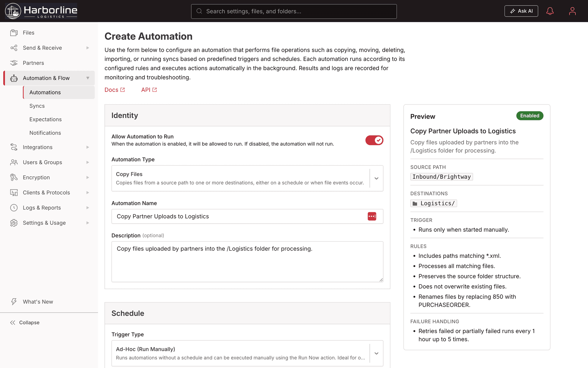Click the Collapse double-chevron icon
Screen dimensions: 588x368
[13, 323]
